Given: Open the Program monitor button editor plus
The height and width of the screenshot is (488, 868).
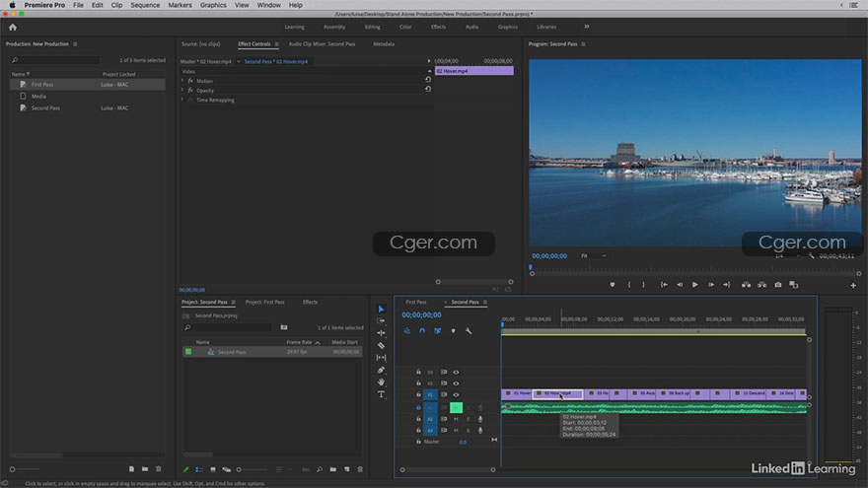Looking at the screenshot, I should (x=853, y=286).
